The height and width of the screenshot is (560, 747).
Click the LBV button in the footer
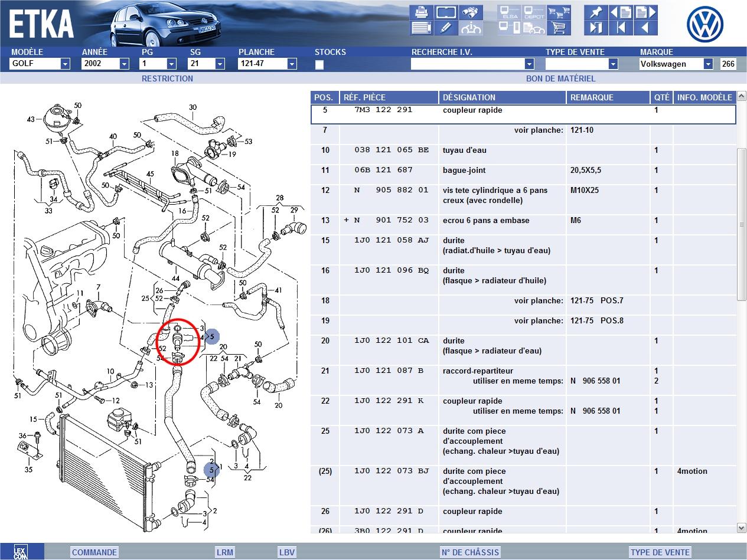(287, 552)
